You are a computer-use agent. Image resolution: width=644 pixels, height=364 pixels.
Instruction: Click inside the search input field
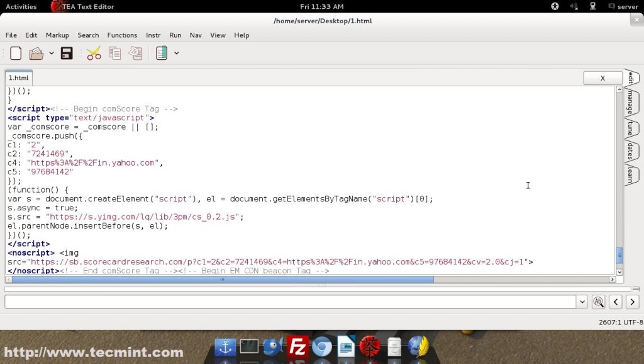[252, 302]
